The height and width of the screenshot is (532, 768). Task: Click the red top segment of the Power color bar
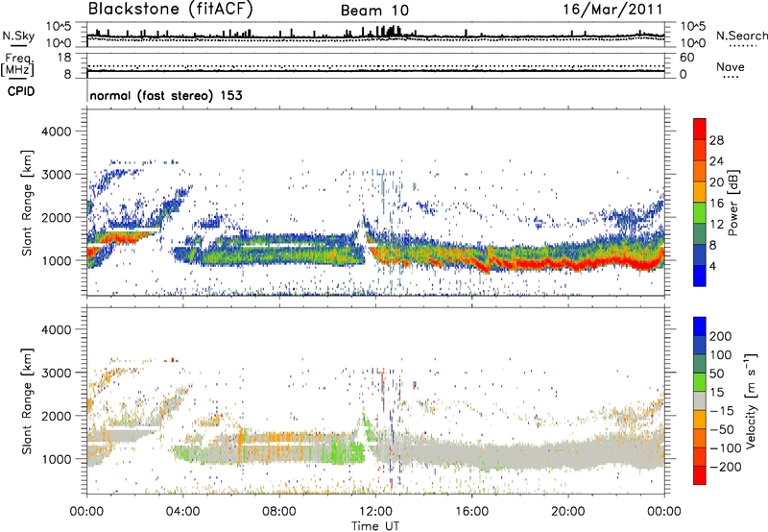(700, 129)
